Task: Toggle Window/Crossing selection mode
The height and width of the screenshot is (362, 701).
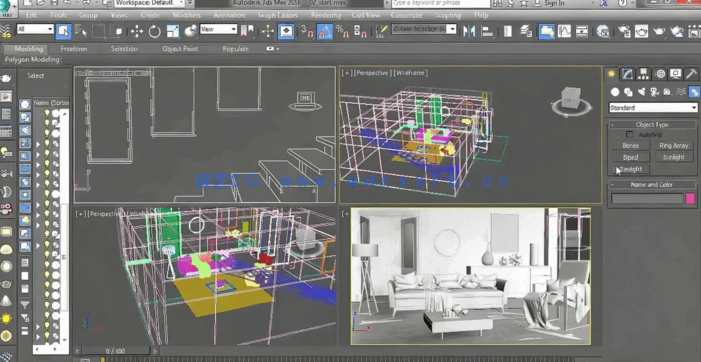Action: click(117, 31)
